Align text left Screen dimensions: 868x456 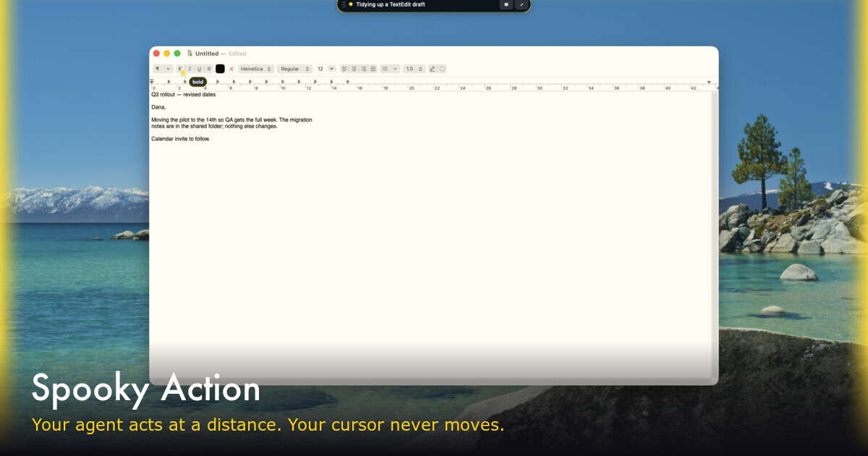pyautogui.click(x=345, y=69)
